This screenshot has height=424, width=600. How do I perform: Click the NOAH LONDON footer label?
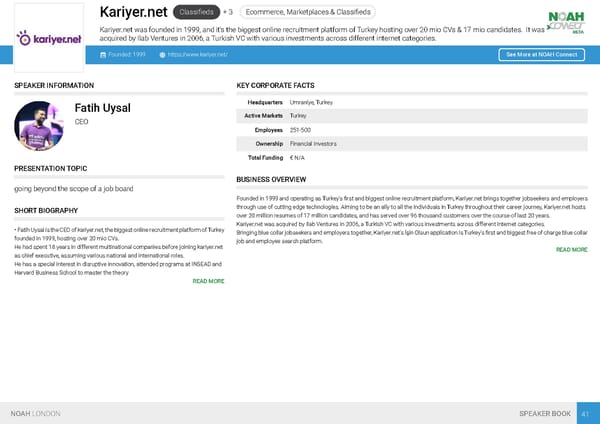tap(35, 413)
